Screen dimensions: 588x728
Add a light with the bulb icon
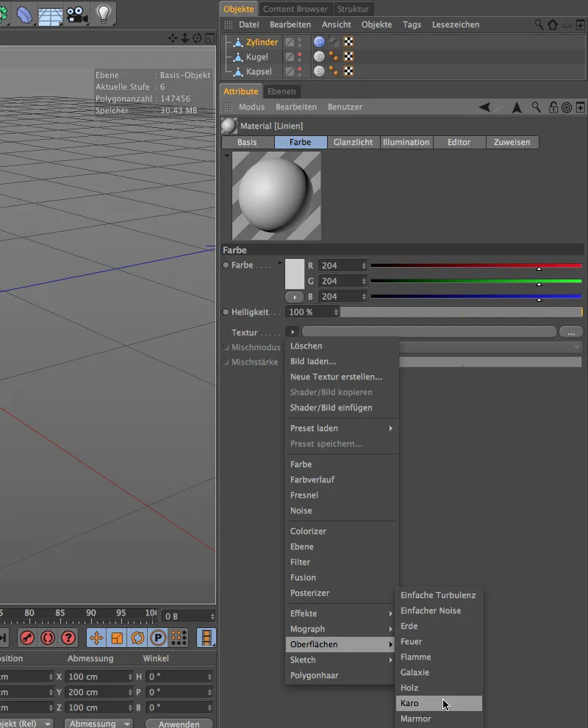[x=104, y=15]
